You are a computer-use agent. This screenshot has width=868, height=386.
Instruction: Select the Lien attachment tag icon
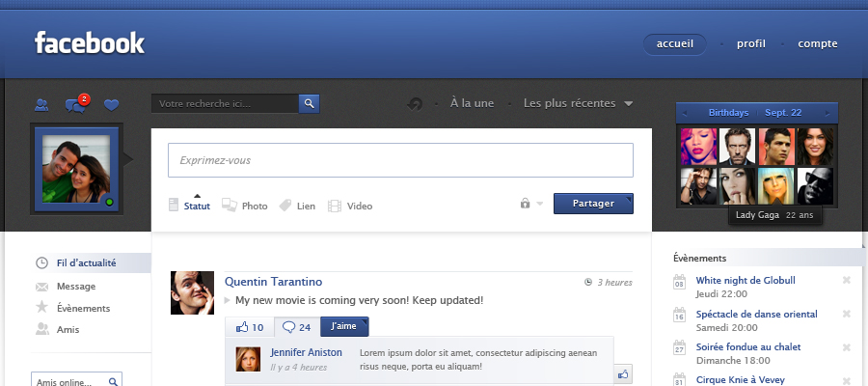click(285, 206)
